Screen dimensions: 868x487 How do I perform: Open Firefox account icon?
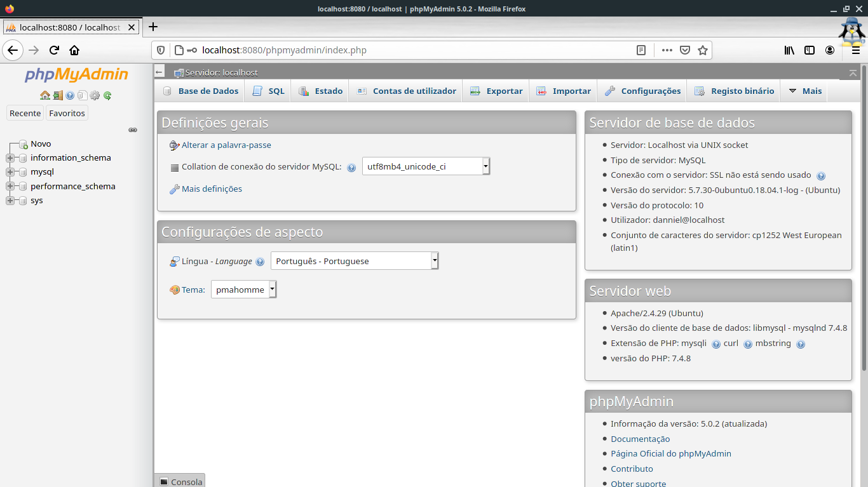pyautogui.click(x=830, y=50)
